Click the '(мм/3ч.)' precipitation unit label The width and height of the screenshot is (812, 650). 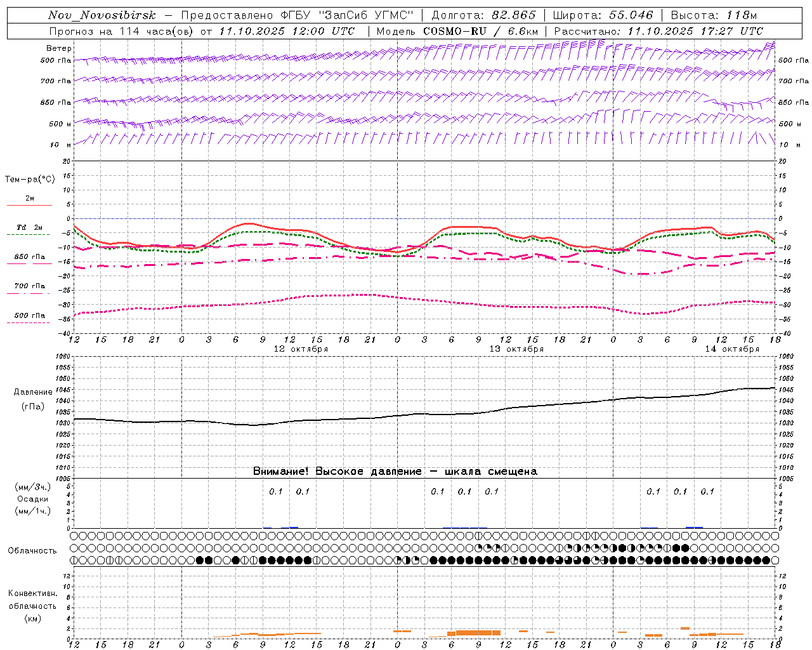tap(33, 487)
